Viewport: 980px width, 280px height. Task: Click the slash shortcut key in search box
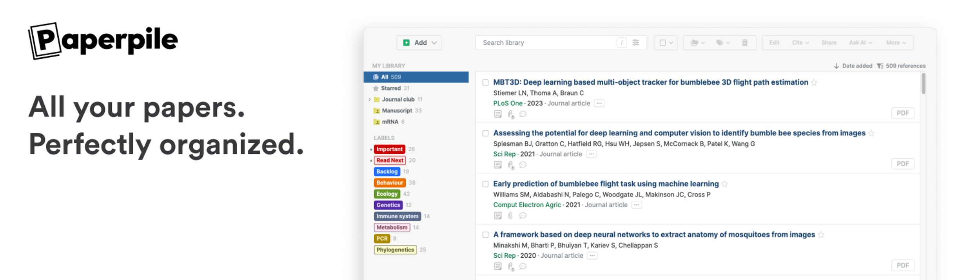click(622, 42)
